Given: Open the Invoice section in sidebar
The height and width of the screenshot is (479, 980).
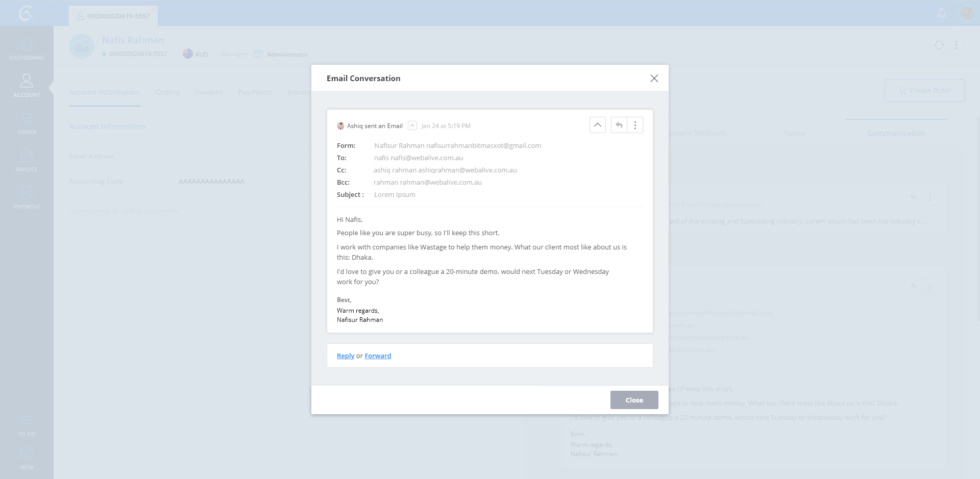Looking at the screenshot, I should coord(27,160).
